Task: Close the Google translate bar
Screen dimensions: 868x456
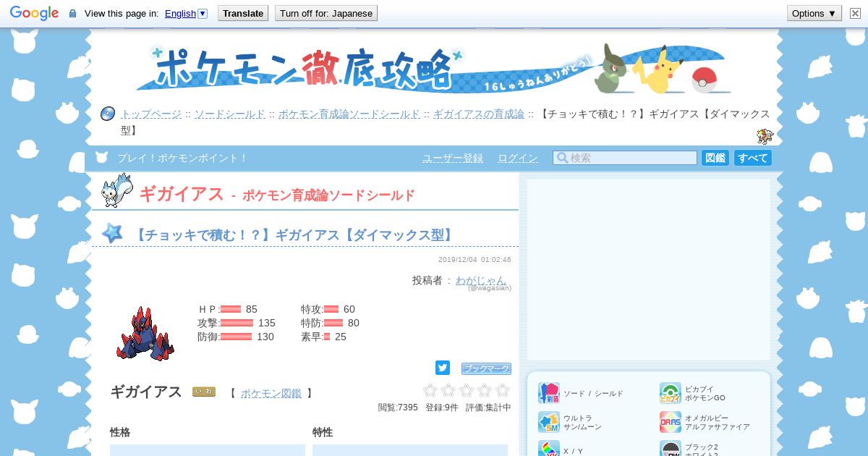Action: (x=854, y=13)
